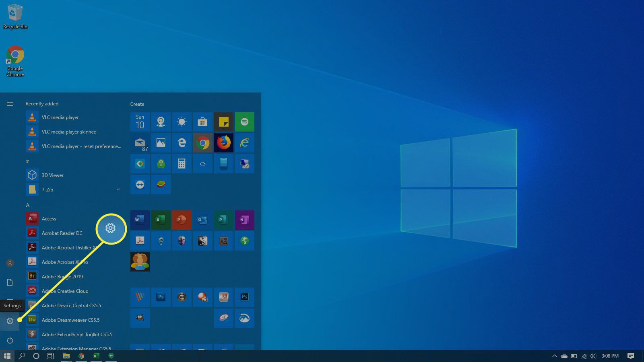Open Documents icon in Start sidebar
The height and width of the screenshot is (362, 644).
(10, 282)
